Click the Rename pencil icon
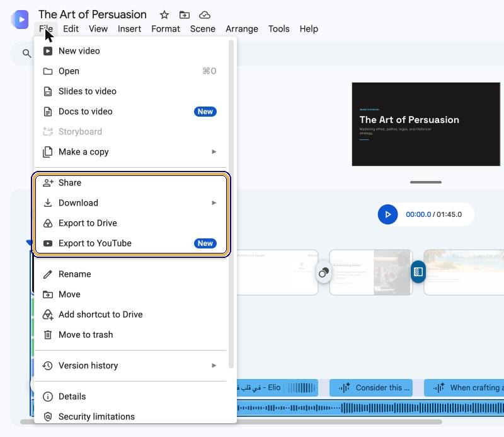504x437 pixels. tap(48, 274)
